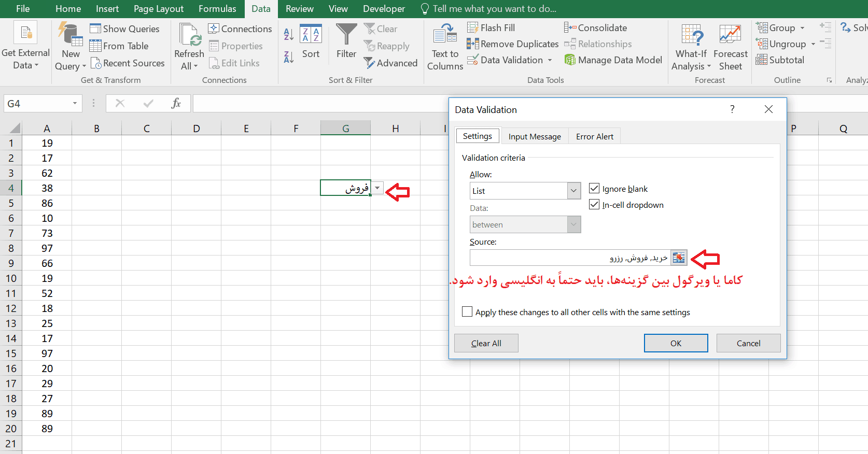Image resolution: width=868 pixels, height=454 pixels.
Task: Click the range selector icon in Source box
Action: point(679,258)
